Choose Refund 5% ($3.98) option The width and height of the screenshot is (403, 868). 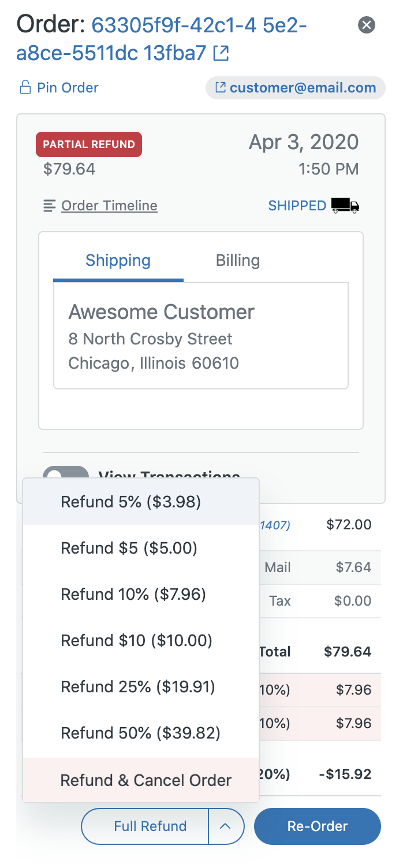141,502
